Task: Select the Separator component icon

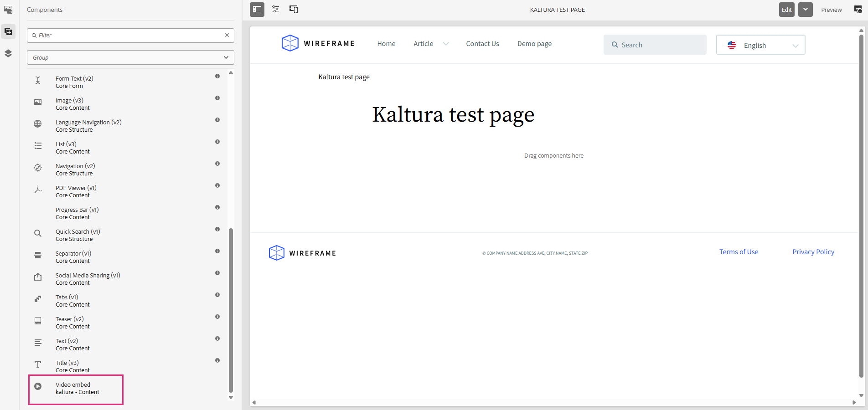Action: pyautogui.click(x=38, y=255)
